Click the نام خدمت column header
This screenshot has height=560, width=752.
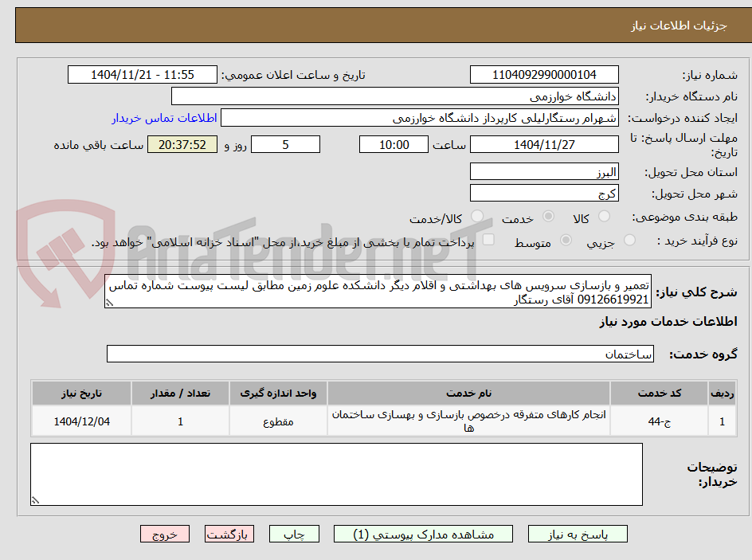(468, 394)
